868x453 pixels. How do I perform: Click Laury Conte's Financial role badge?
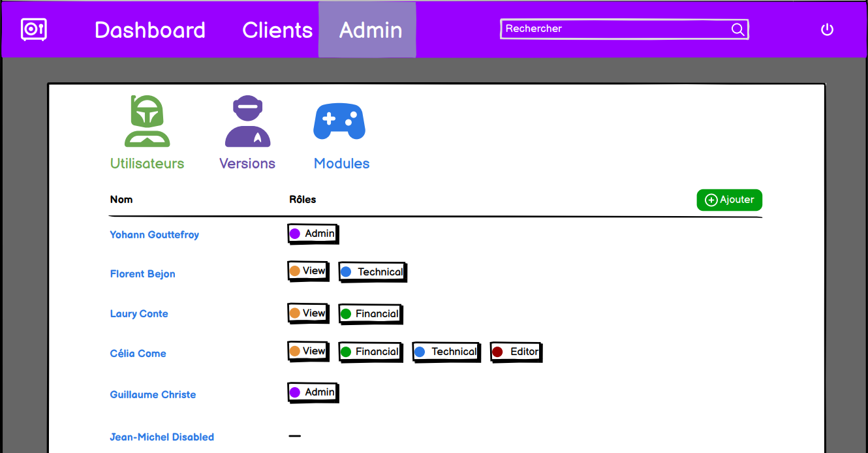point(370,314)
